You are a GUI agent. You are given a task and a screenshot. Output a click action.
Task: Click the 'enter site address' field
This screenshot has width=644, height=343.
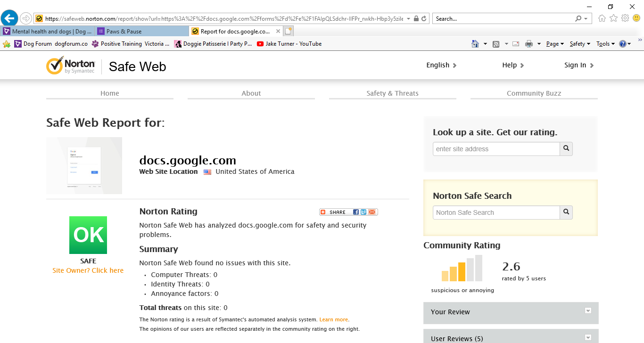click(x=496, y=149)
